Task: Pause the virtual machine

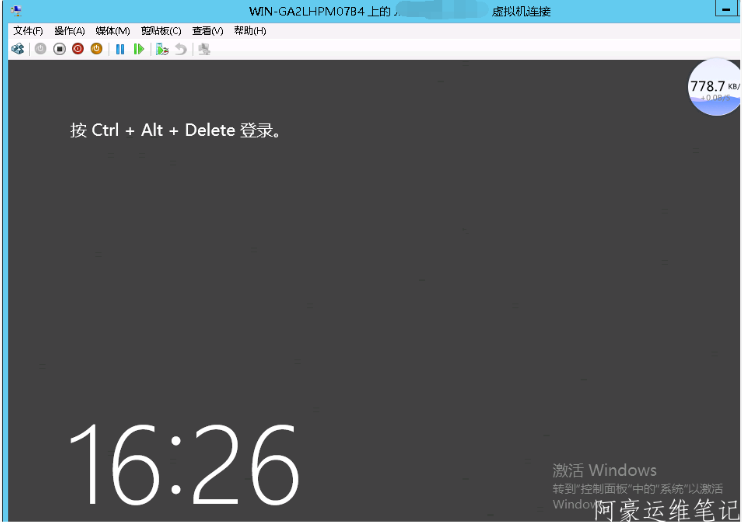Action: click(120, 48)
